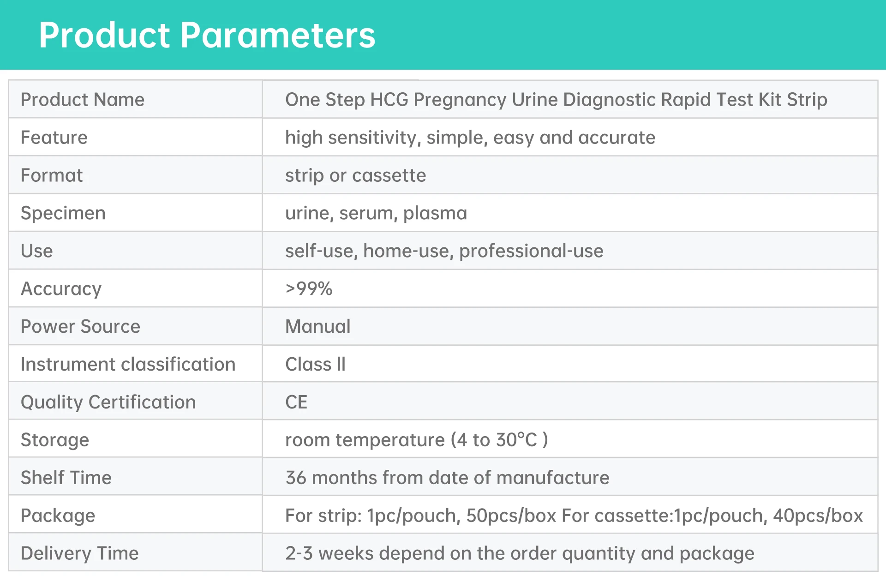Click the ">99%" accuracy value
This screenshot has width=886, height=588.
coord(309,289)
